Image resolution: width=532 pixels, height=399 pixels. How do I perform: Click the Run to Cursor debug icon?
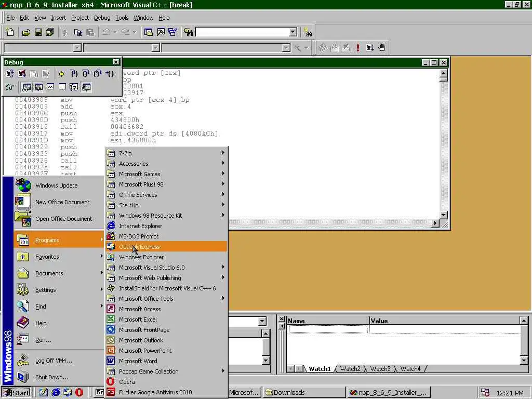coord(110,74)
